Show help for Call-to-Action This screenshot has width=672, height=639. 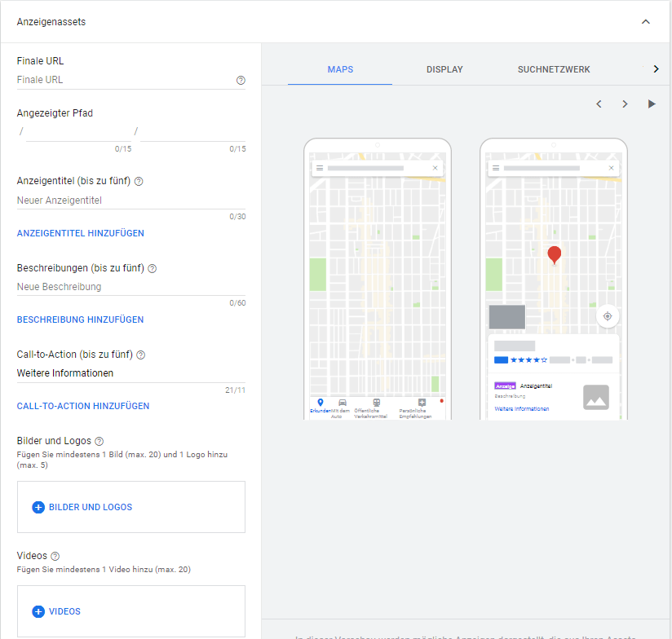pyautogui.click(x=141, y=355)
